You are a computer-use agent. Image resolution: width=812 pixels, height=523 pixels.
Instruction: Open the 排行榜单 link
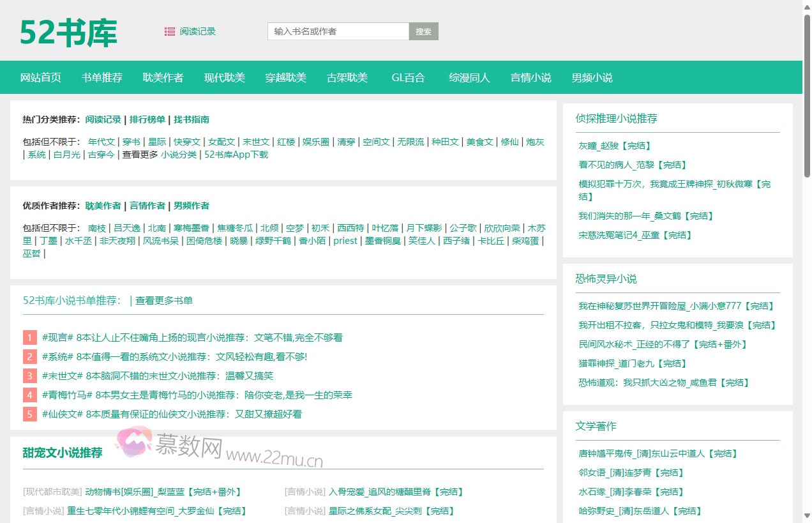pyautogui.click(x=147, y=119)
